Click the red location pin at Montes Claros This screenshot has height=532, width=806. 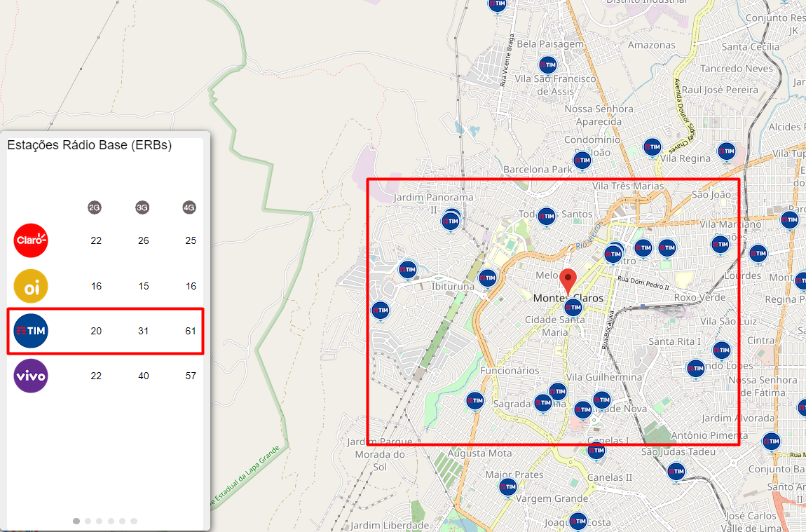[x=568, y=282]
